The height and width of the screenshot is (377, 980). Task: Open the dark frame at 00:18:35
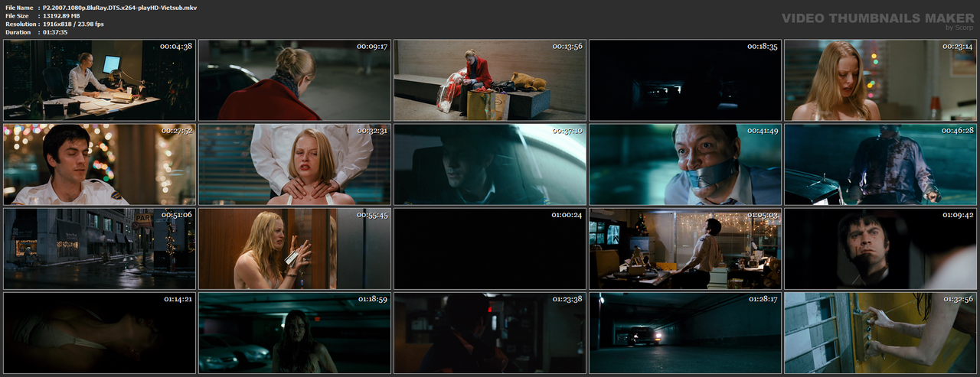(x=685, y=80)
